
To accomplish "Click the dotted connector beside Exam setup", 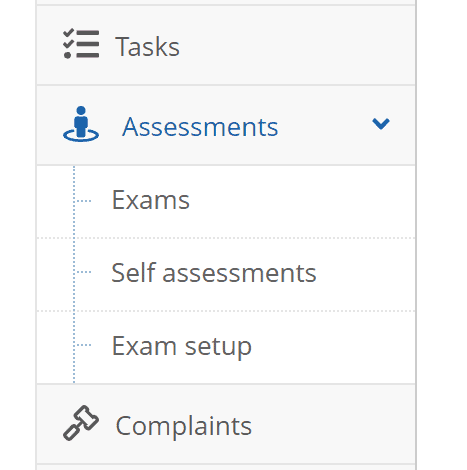I will (83, 345).
